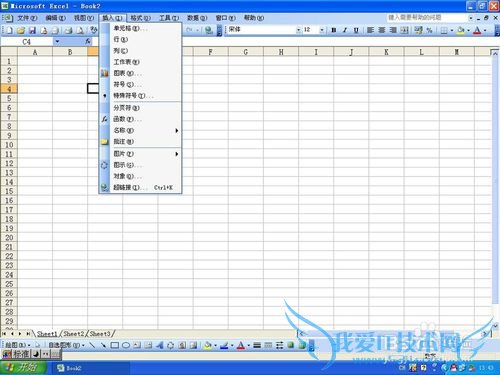
Task: Open the 格式 (Format) menu
Action: (140, 18)
